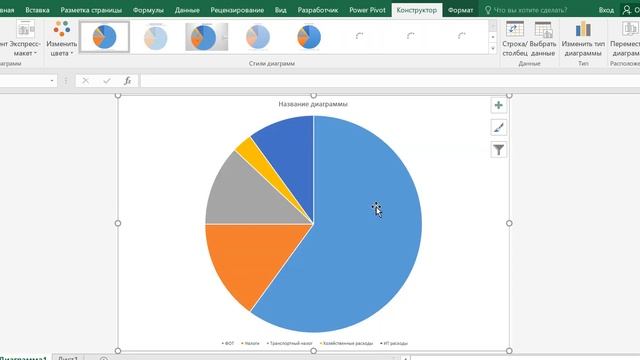Image resolution: width=640 pixels, height=360 pixels.
Task: Open Chart Elements plus button
Action: [x=498, y=105]
